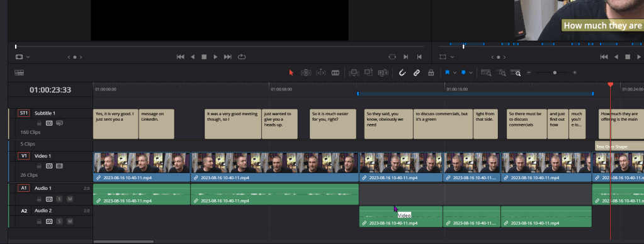This screenshot has width=644, height=244.
Task: Click the Overwrite Clip toolbar icon
Action: 368,72
